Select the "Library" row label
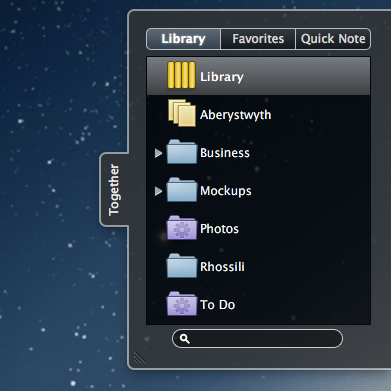This screenshot has height=391, width=391. [222, 77]
